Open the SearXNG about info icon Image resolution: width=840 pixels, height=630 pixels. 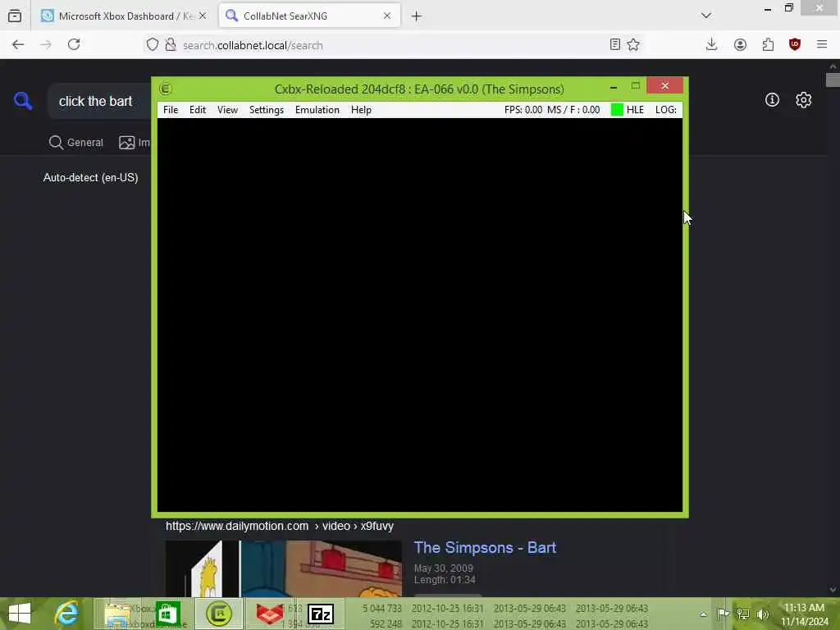(772, 99)
